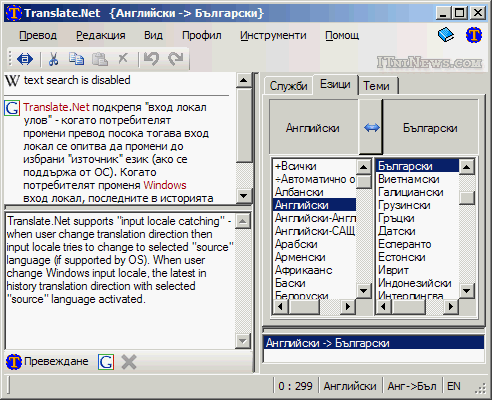Click down arrow of target list scrollbar

(466, 291)
